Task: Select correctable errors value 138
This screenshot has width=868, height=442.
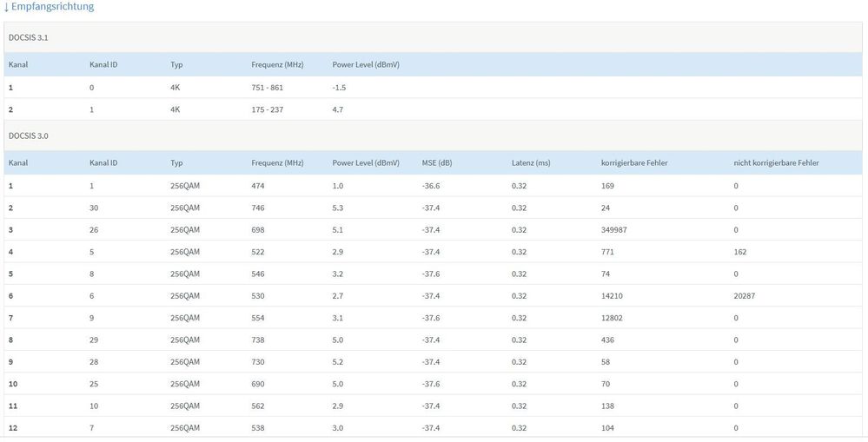Action: pos(608,406)
